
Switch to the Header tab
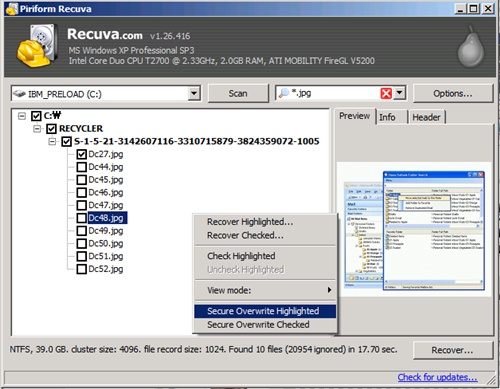pyautogui.click(x=426, y=117)
